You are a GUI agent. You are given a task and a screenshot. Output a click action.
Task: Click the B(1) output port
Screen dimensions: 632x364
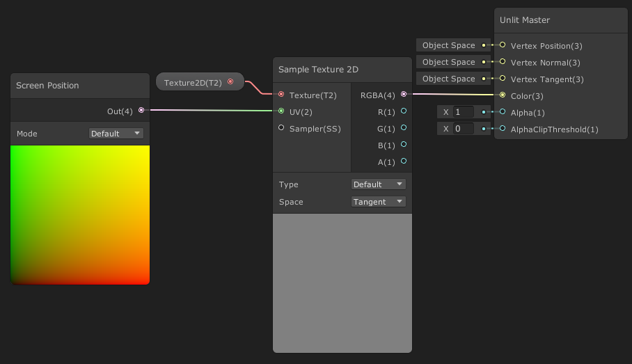404,144
